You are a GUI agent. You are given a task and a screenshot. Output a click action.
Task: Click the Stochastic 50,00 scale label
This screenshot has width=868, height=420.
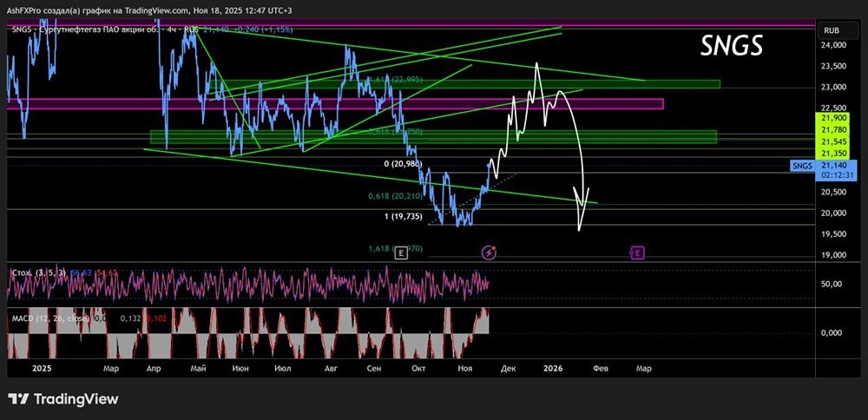coord(832,284)
